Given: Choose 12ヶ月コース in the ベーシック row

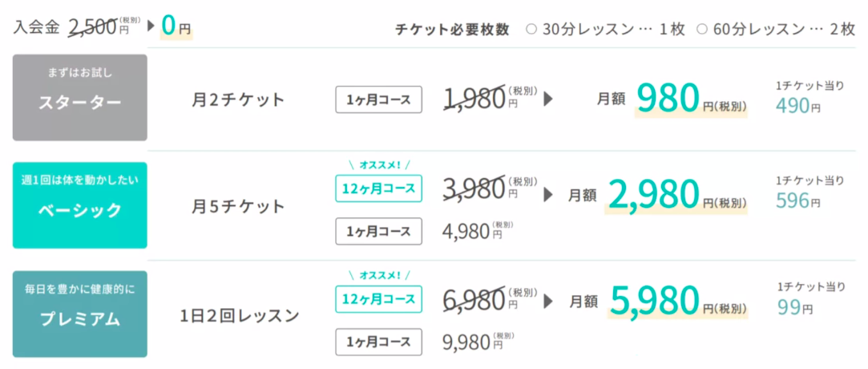Looking at the screenshot, I should (378, 189).
